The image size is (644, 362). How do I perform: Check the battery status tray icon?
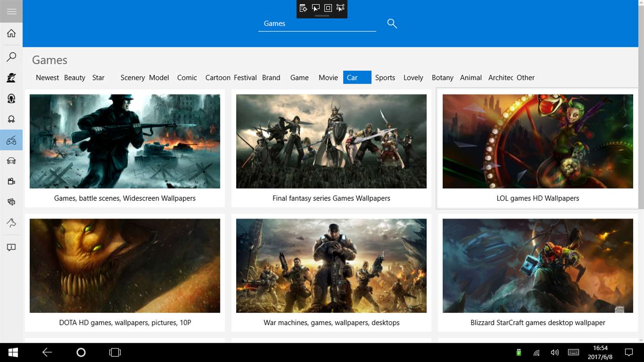pyautogui.click(x=519, y=353)
